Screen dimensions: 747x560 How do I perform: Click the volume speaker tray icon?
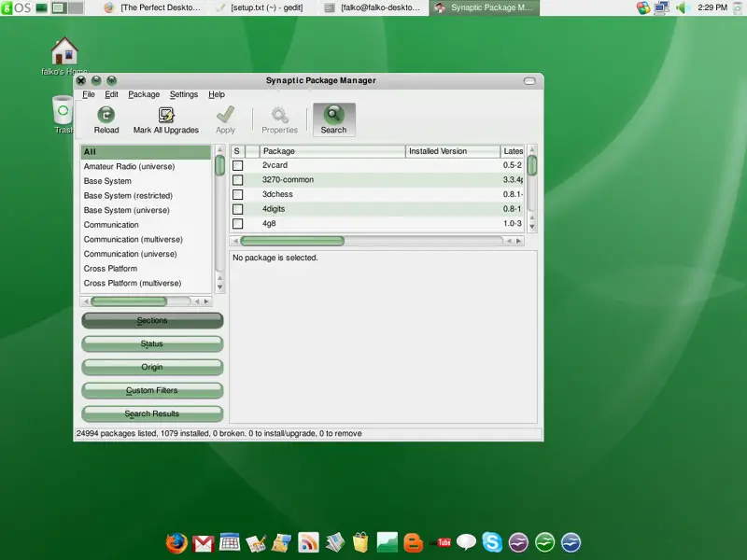(683, 7)
